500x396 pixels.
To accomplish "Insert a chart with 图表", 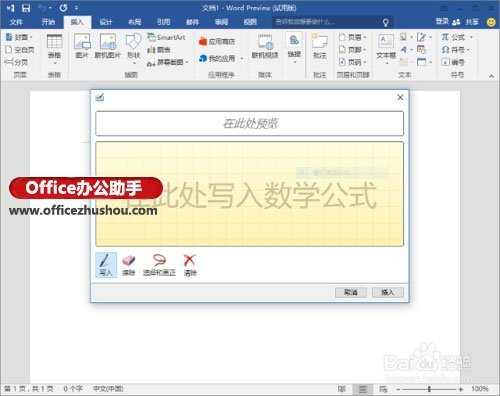I will click(159, 50).
